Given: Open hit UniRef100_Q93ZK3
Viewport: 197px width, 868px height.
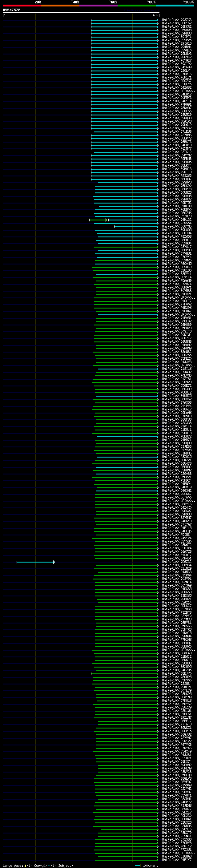Looking at the screenshot, I should [x=177, y=20].
